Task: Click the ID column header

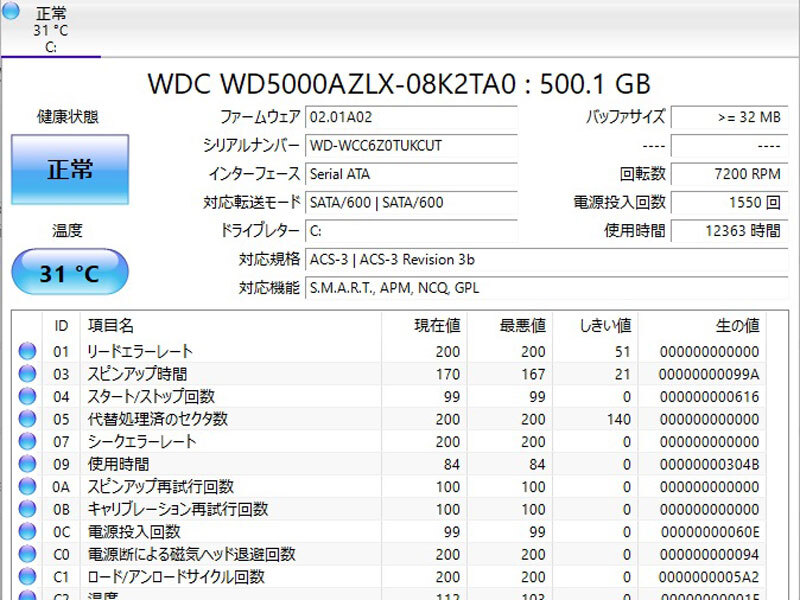Action: pos(61,326)
